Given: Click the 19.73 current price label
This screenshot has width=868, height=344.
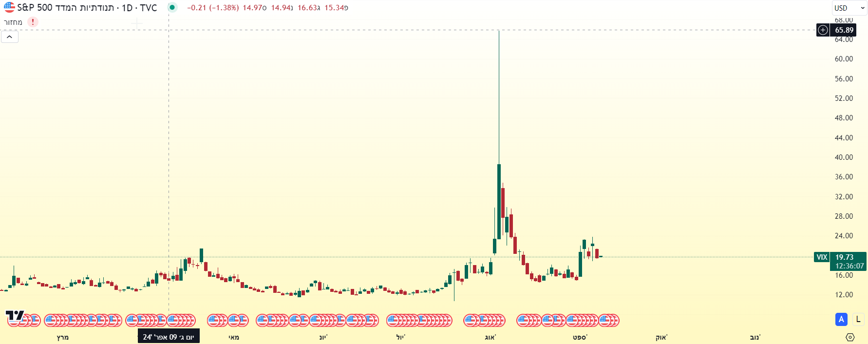Looking at the screenshot, I should tap(845, 257).
